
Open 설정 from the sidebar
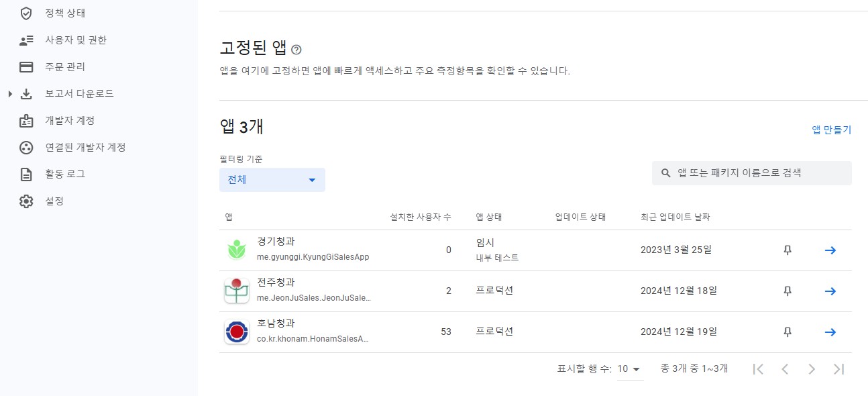[x=54, y=201]
